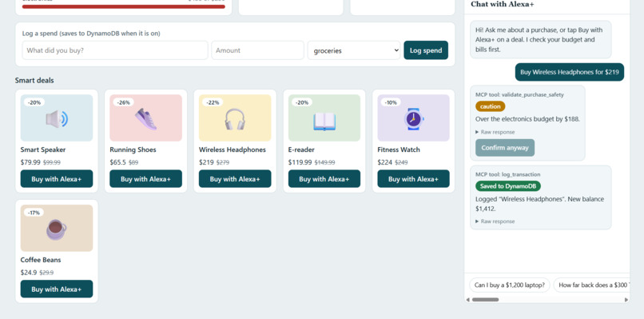The image size is (644, 319).
Task: Click the right arrow of suggestions scrollbar
Action: [x=626, y=300]
